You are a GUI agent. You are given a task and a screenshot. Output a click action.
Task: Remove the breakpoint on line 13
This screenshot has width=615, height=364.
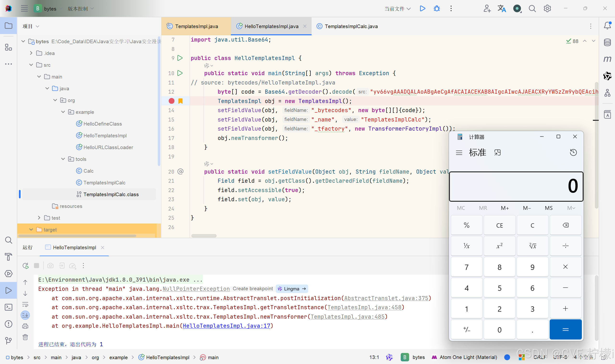[x=171, y=101]
